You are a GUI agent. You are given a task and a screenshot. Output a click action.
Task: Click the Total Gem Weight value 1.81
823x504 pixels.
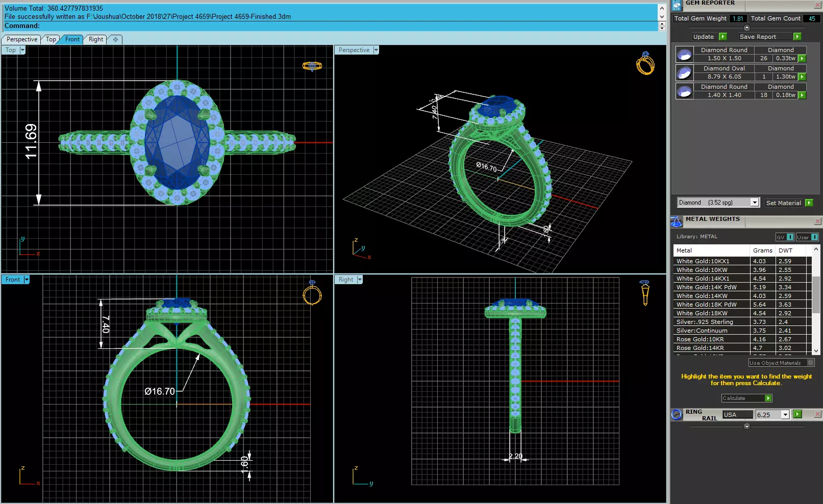(x=738, y=18)
